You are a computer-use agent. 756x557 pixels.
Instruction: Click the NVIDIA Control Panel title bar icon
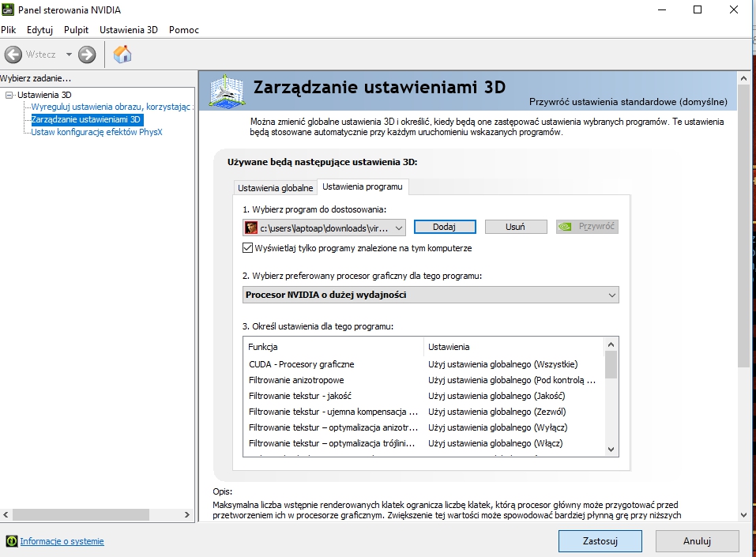[x=8, y=9]
